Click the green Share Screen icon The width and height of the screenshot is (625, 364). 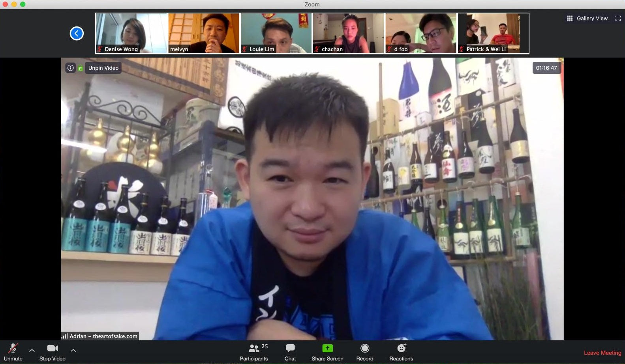327,348
